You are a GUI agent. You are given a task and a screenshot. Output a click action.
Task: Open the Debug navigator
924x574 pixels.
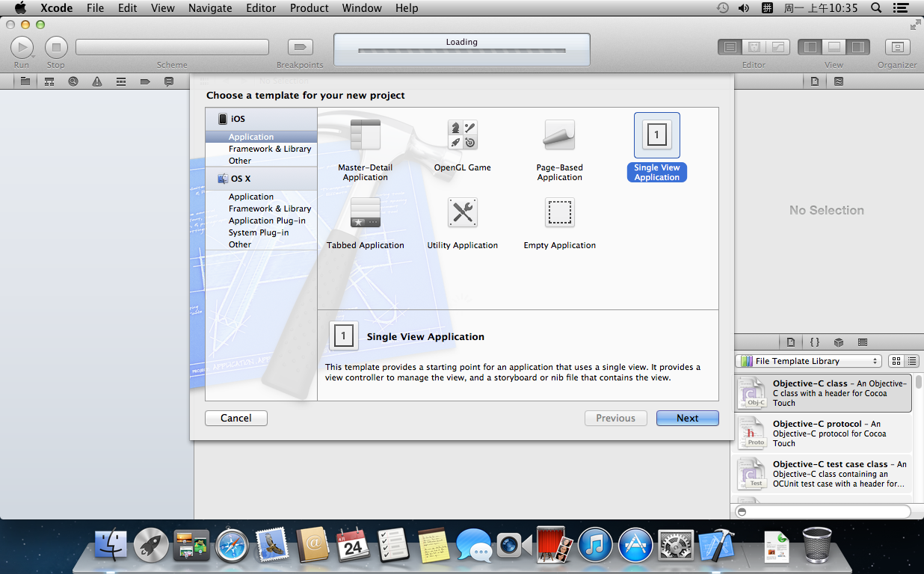(x=120, y=81)
